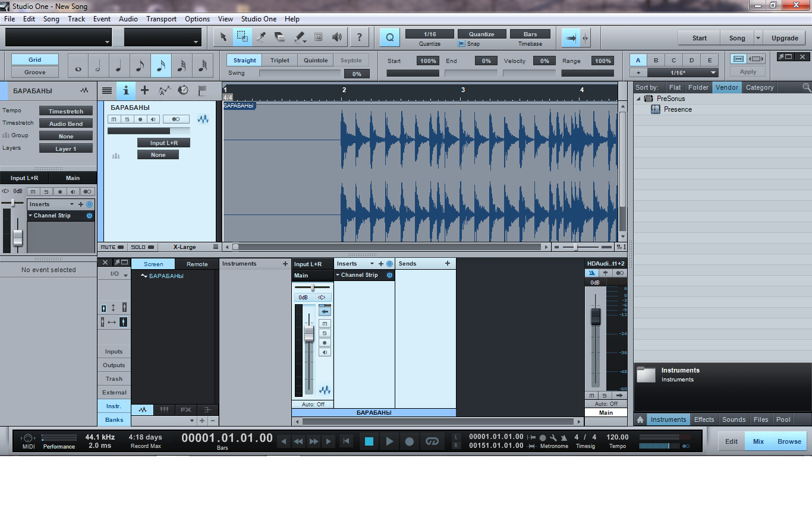Switch to the Remote tab in console
Image resolution: width=812 pixels, height=505 pixels.
pos(197,264)
